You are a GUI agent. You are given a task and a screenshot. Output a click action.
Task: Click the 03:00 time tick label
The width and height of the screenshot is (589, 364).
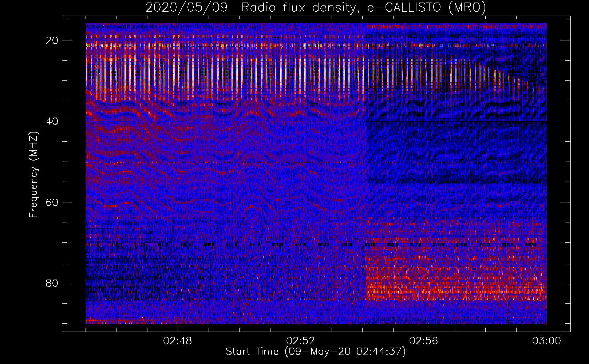tap(546, 341)
